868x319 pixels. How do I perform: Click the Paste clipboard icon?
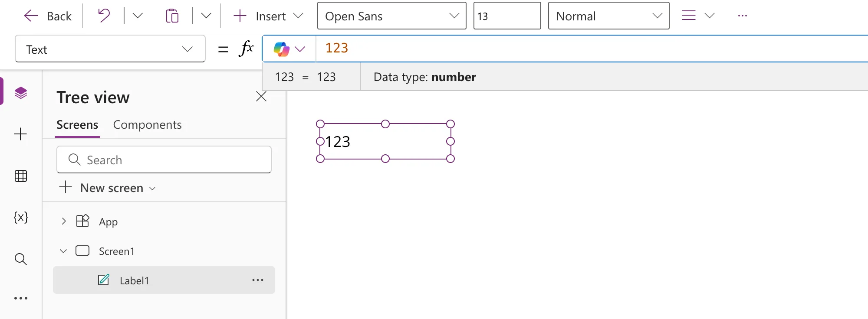[x=172, y=16]
